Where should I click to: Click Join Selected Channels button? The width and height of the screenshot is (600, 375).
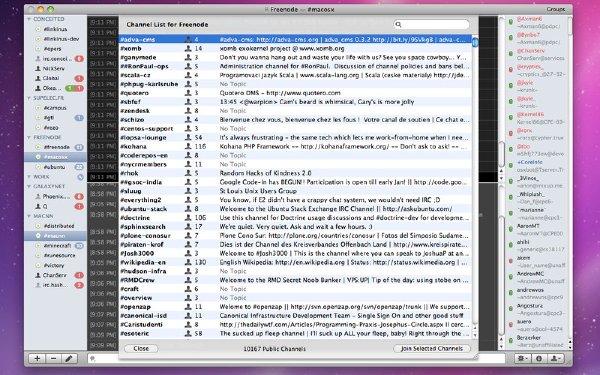[x=432, y=349]
